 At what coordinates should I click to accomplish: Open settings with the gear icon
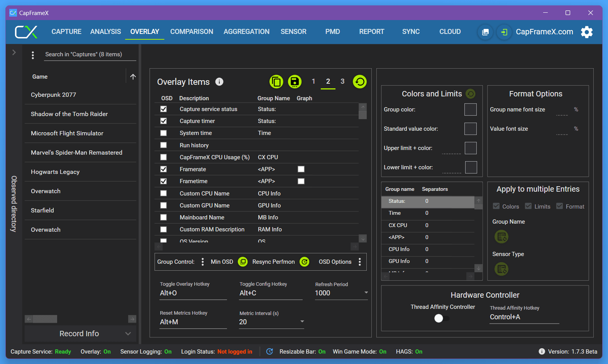[x=587, y=32]
